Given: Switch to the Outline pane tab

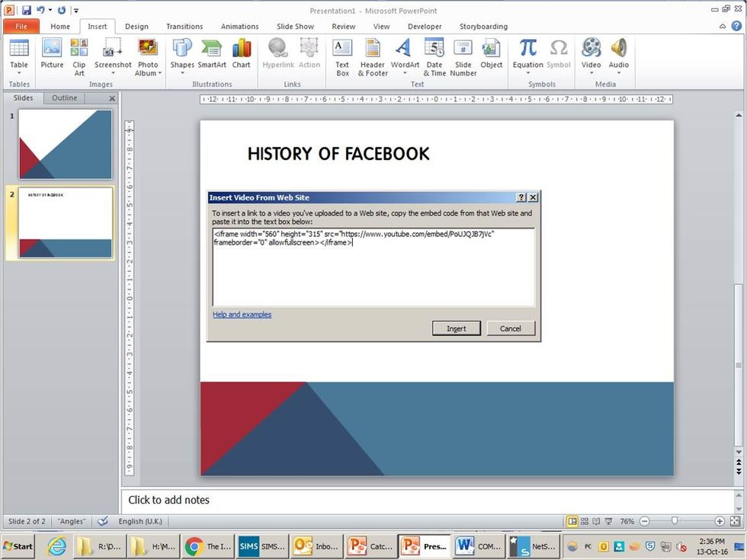Looking at the screenshot, I should pos(64,98).
